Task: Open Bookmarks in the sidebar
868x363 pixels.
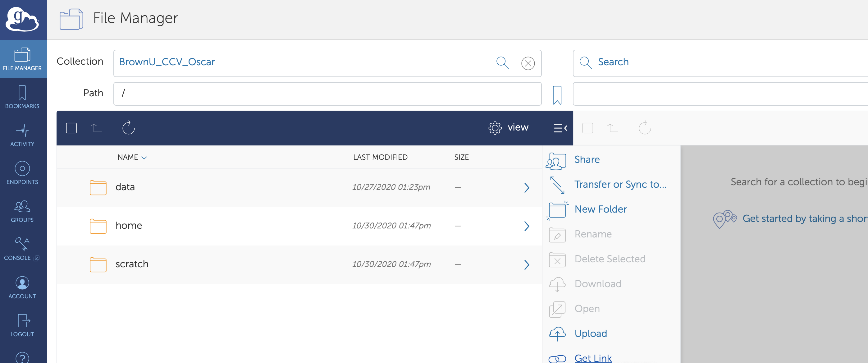Action: 22,97
